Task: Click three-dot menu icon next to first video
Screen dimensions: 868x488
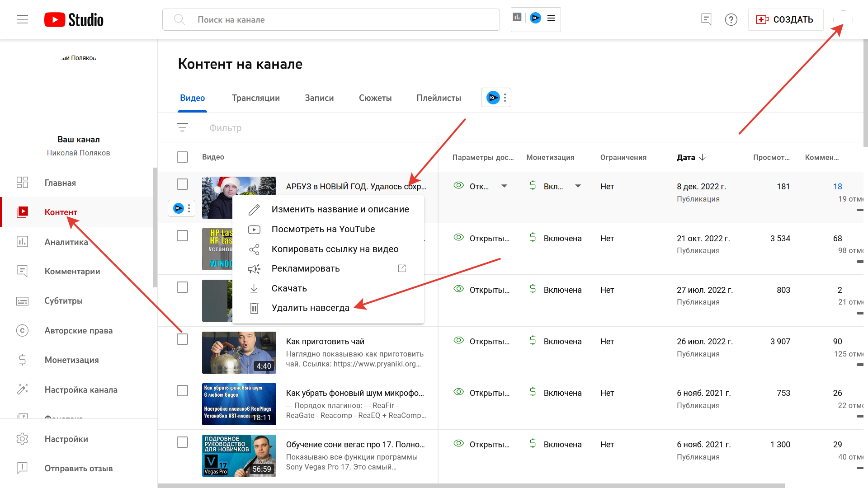Action: [x=189, y=207]
